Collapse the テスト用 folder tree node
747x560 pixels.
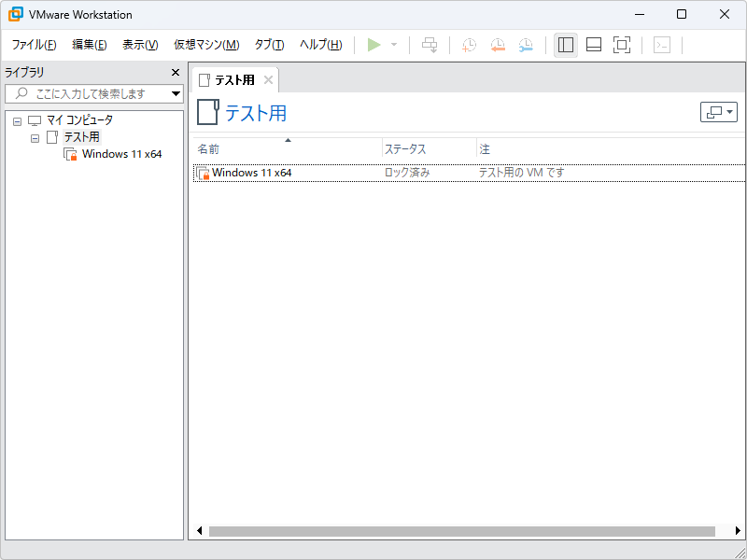click(35, 139)
